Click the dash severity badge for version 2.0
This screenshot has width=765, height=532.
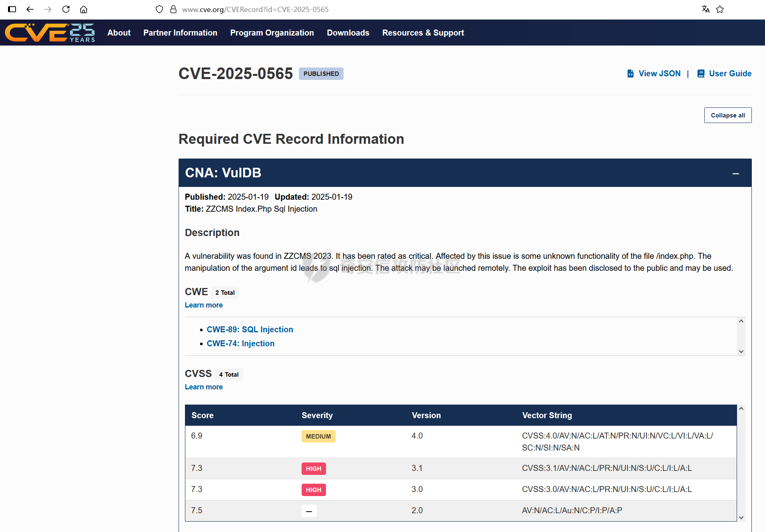(309, 511)
